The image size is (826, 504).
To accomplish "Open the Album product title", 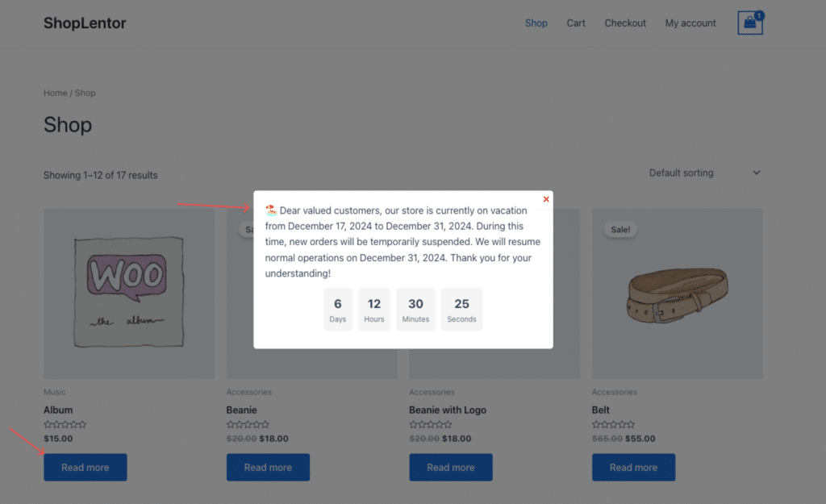I will point(58,410).
